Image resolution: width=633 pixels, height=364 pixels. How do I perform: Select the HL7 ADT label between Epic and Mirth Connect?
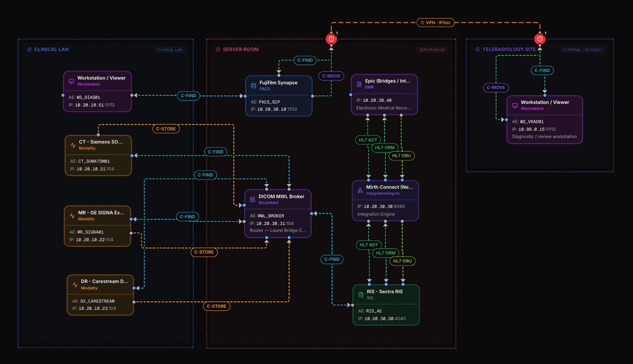368,140
